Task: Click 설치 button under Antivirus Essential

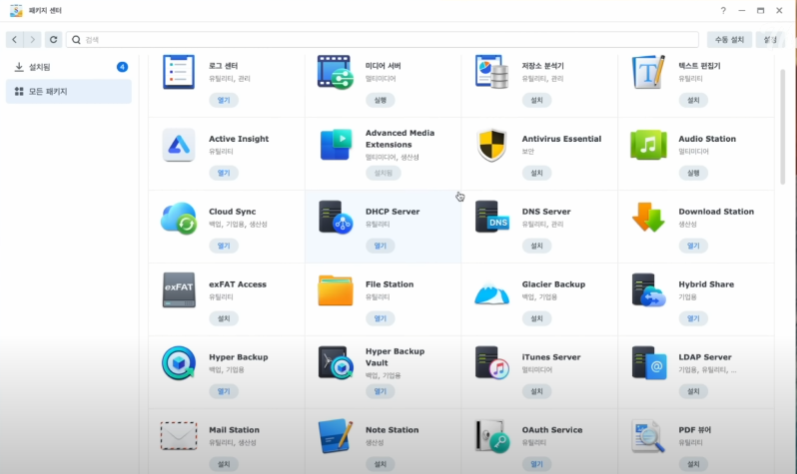Action: coord(536,173)
